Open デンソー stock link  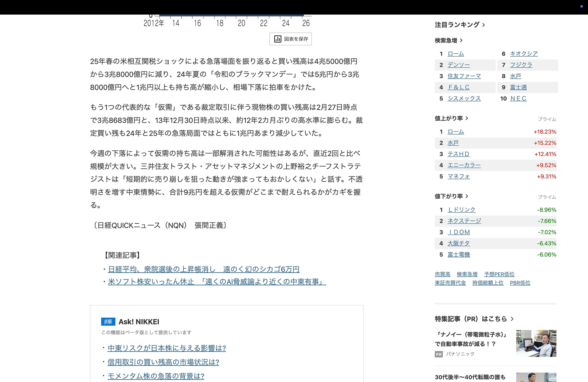(458, 65)
